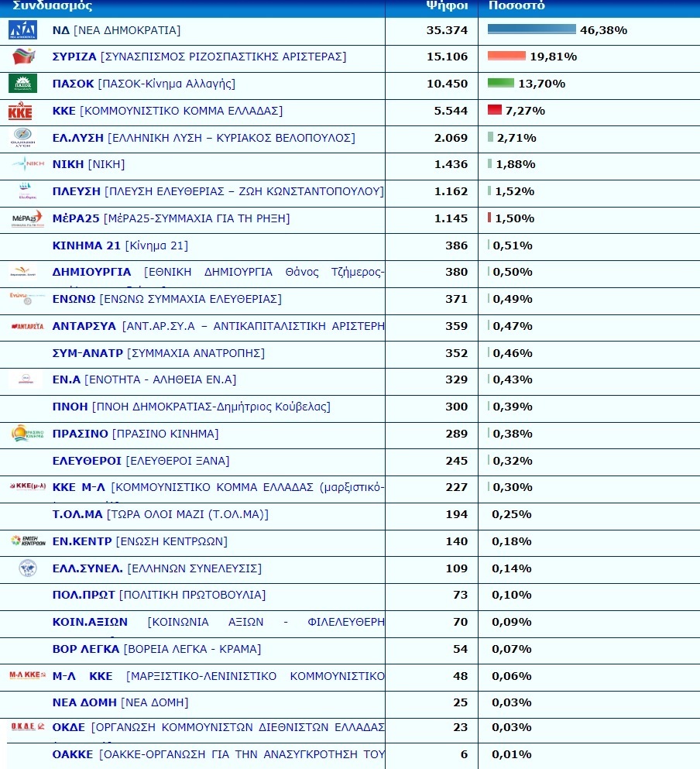Open the ΣΥΡΙΖΑ party link
Image resolution: width=700 pixels, height=769 pixels.
click(199, 57)
